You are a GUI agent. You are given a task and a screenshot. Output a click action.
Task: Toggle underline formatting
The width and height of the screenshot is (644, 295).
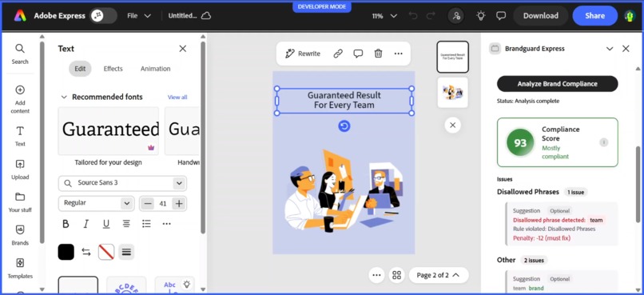tap(106, 224)
